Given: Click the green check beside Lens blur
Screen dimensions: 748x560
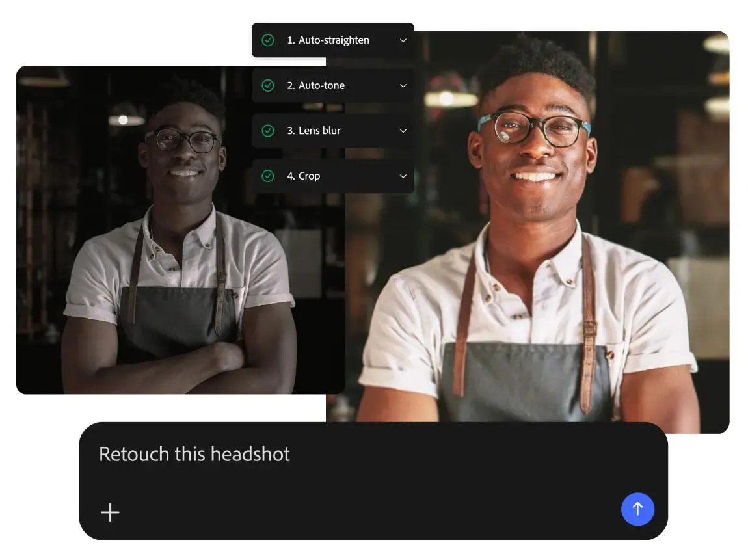Looking at the screenshot, I should point(268,131).
